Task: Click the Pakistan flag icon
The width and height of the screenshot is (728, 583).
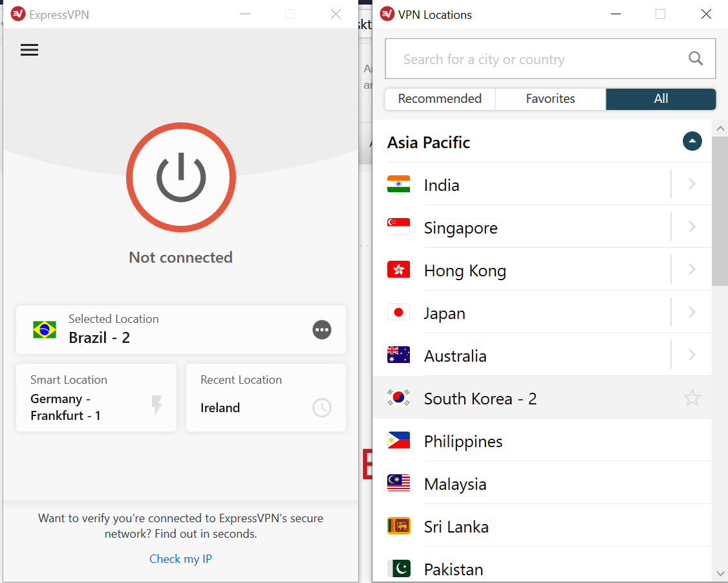Action: [398, 569]
